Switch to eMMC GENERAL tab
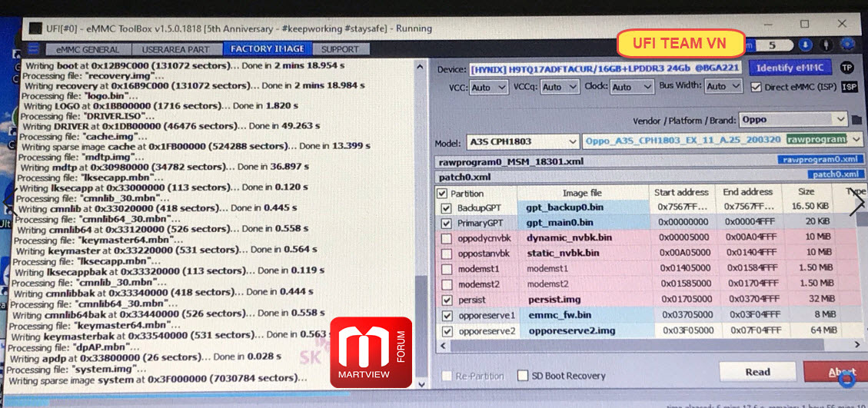The height and width of the screenshot is (408, 868). 87,49
